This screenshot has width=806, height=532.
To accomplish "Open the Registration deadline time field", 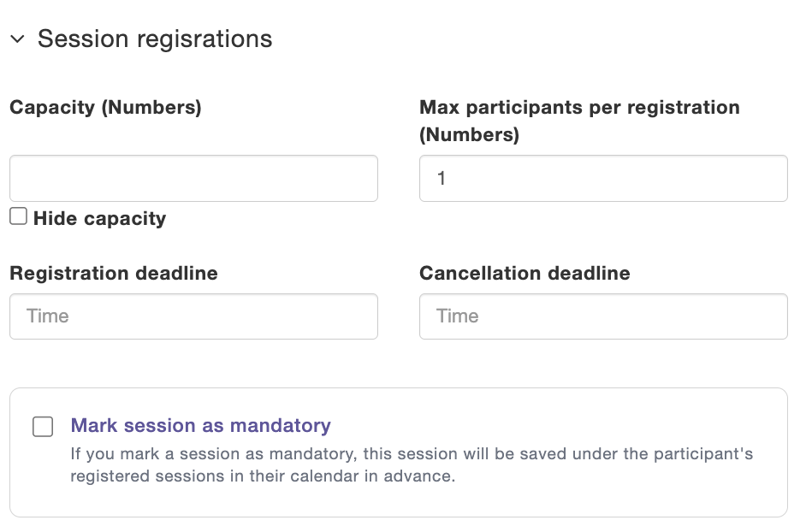I will [193, 316].
